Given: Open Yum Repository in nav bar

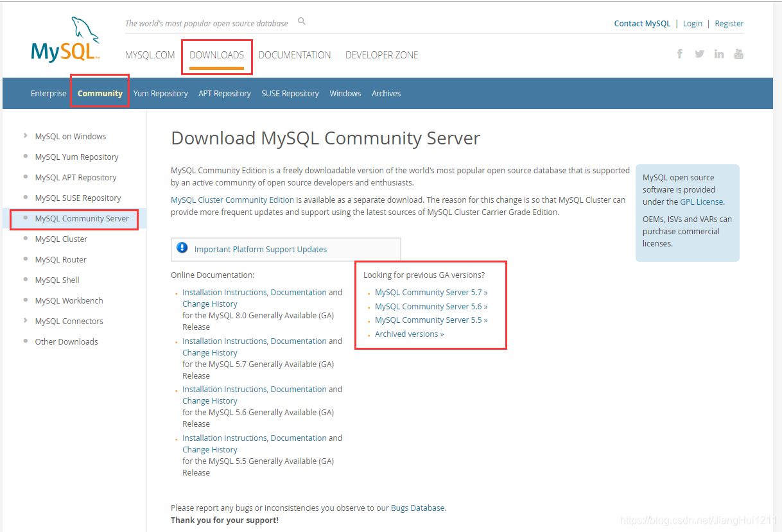Looking at the screenshot, I should point(161,94).
